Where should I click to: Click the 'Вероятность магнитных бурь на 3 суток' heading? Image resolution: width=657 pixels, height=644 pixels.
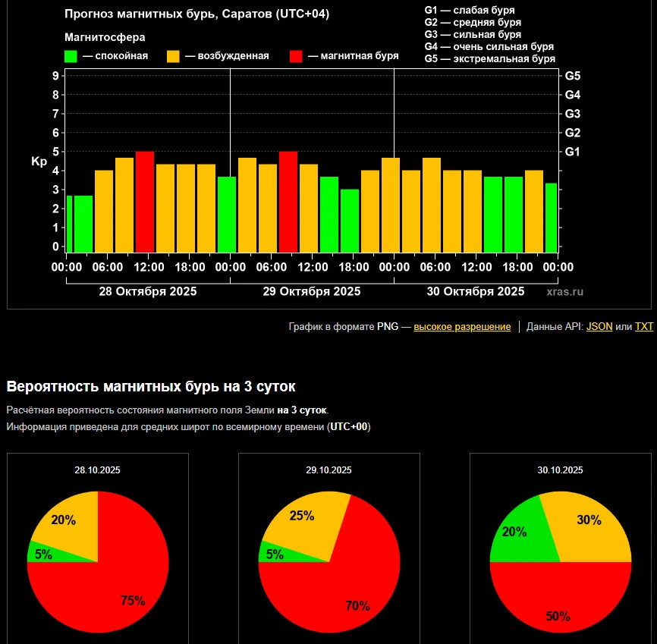(x=151, y=386)
